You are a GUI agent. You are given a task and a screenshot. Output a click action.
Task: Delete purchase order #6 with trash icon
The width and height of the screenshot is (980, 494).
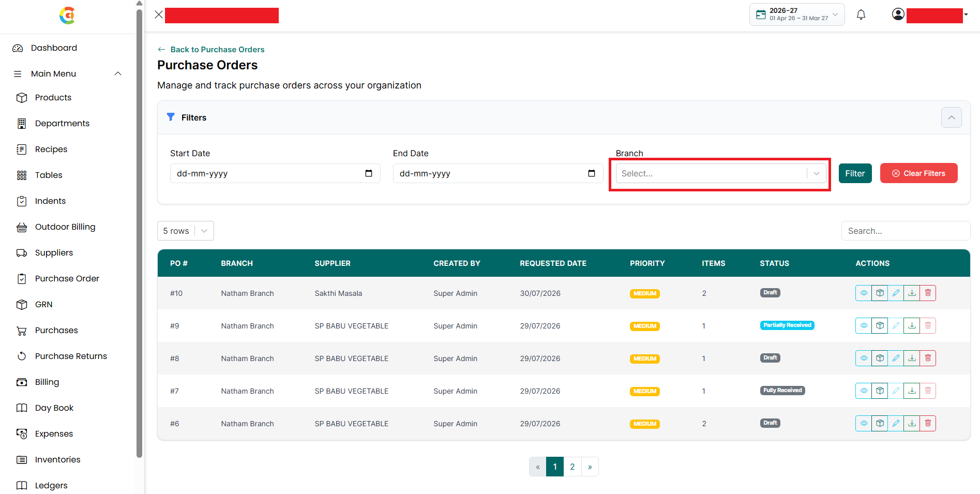pyautogui.click(x=928, y=424)
